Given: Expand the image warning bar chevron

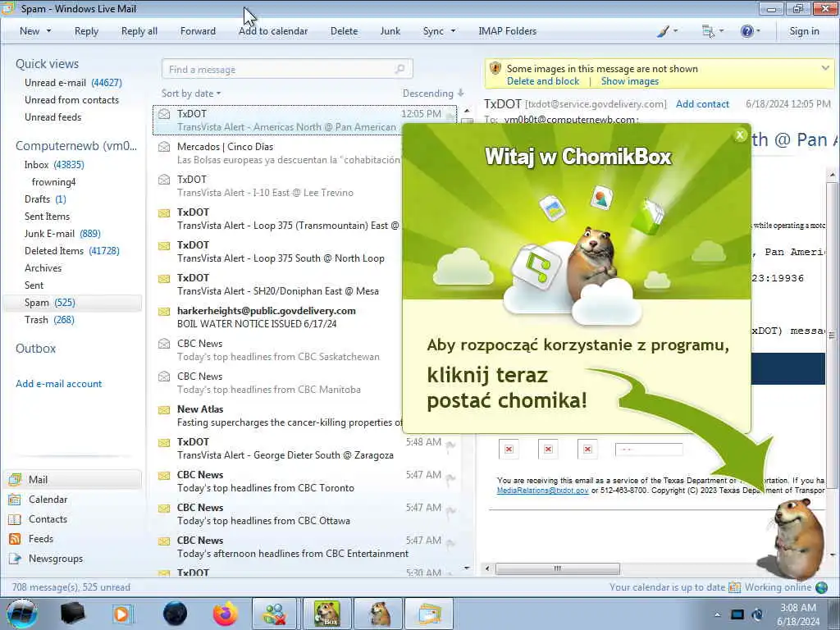Looking at the screenshot, I should [x=825, y=68].
